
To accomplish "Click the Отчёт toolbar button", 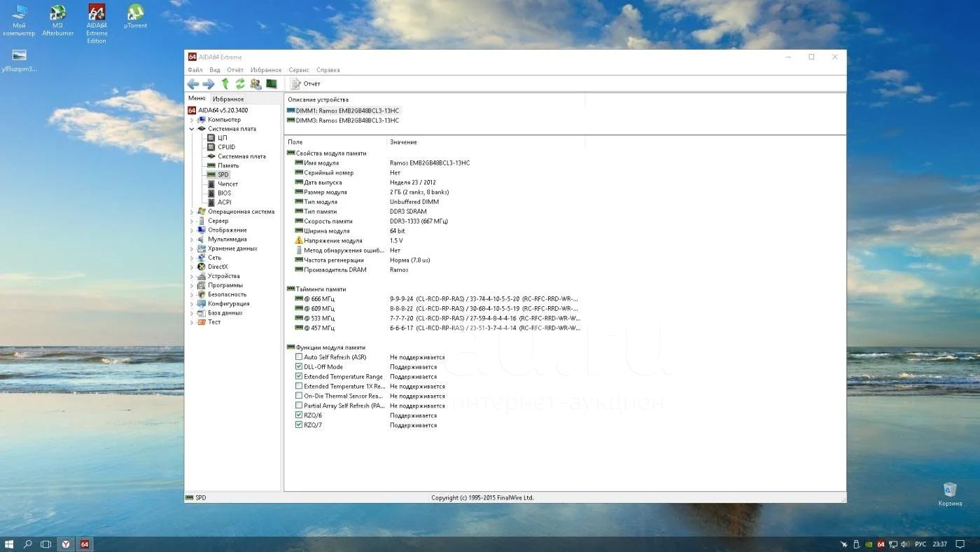I will (305, 84).
